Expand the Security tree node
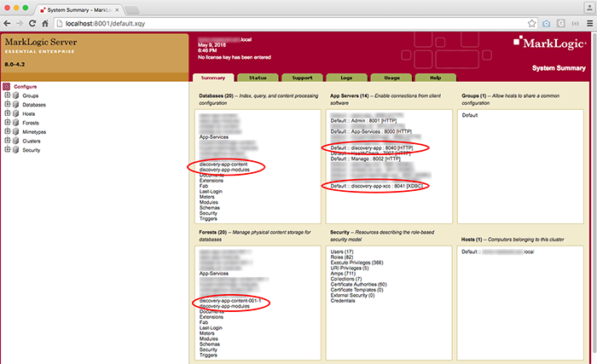 [7, 150]
